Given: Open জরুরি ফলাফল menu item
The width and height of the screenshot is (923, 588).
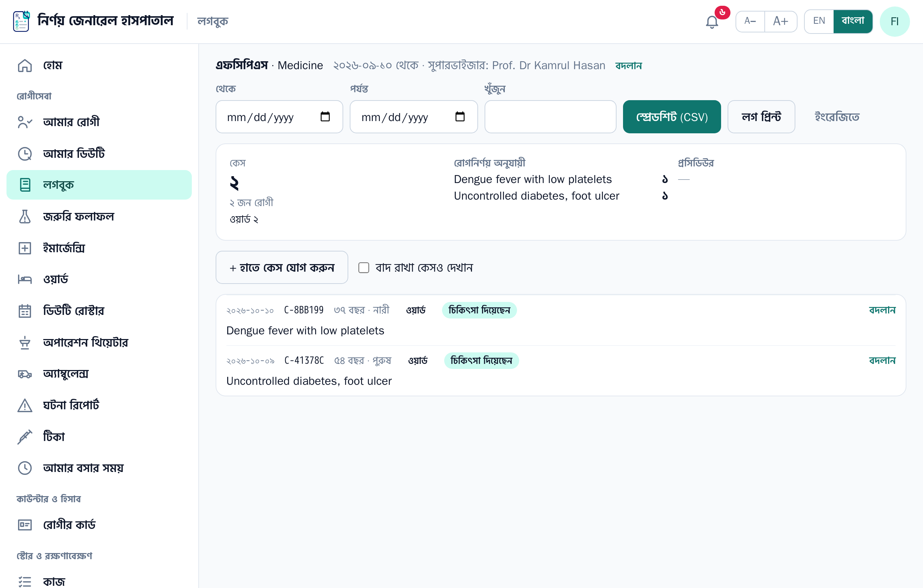Looking at the screenshot, I should 99,217.
